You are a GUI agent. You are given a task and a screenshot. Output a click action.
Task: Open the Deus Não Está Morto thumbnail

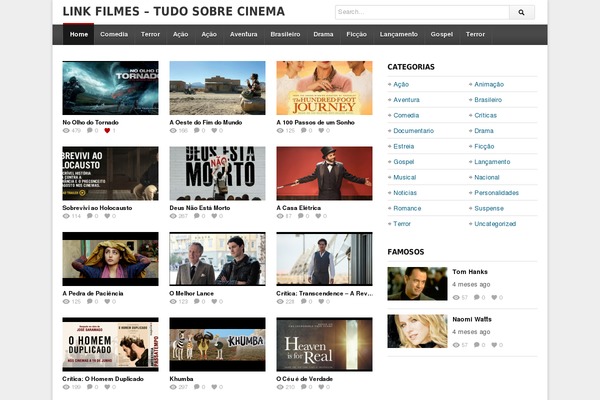coord(217,173)
